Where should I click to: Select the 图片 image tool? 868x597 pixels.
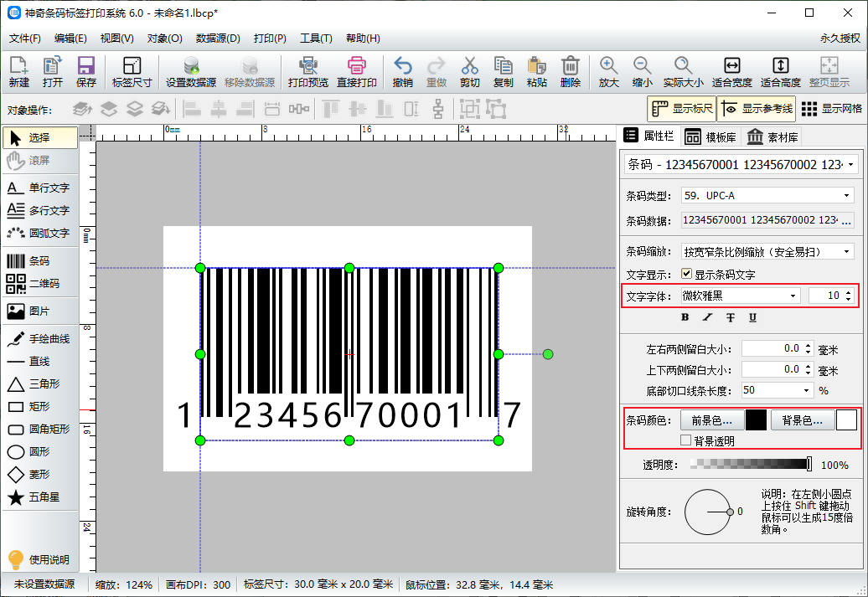click(40, 311)
